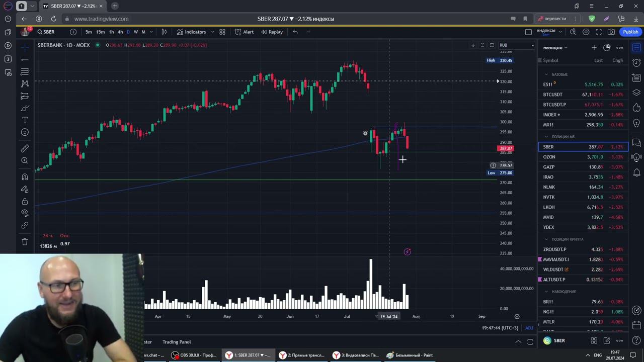Screen dimensions: 644x362
Task: Expand the favorite indicators dropdown arrow
Action: point(212,32)
